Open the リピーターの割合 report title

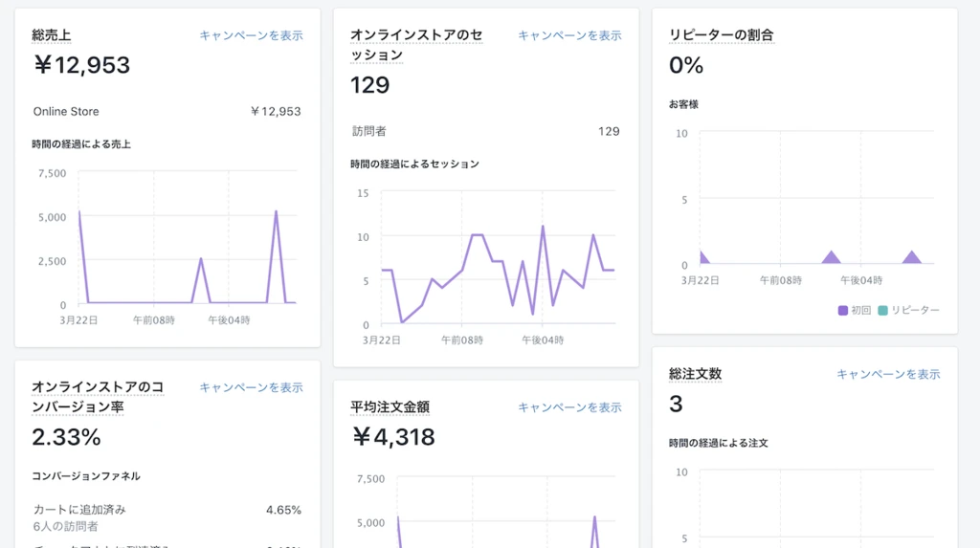click(x=722, y=35)
